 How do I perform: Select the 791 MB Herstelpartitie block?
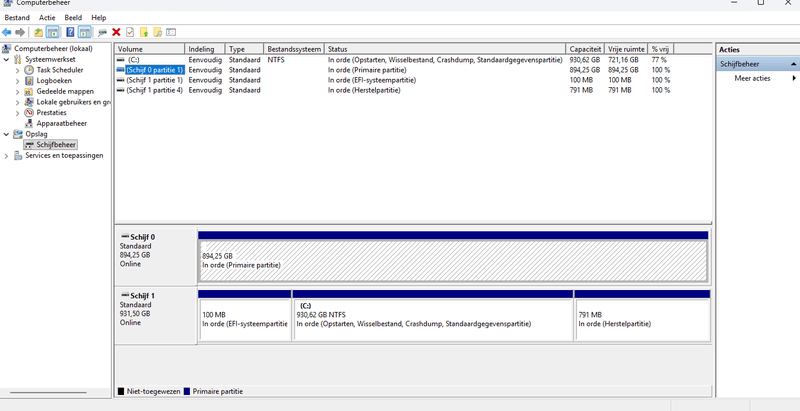642,319
